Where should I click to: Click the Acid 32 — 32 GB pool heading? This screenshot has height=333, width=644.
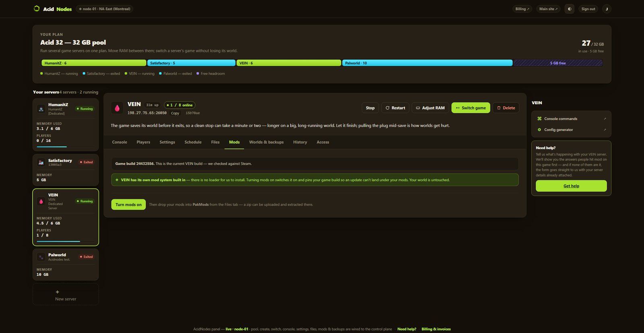pyautogui.click(x=73, y=42)
